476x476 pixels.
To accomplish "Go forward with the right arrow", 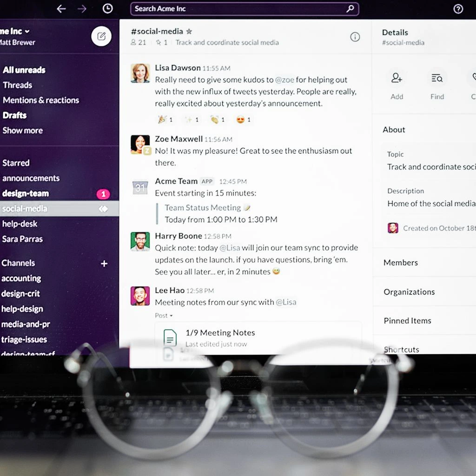I will point(82,9).
